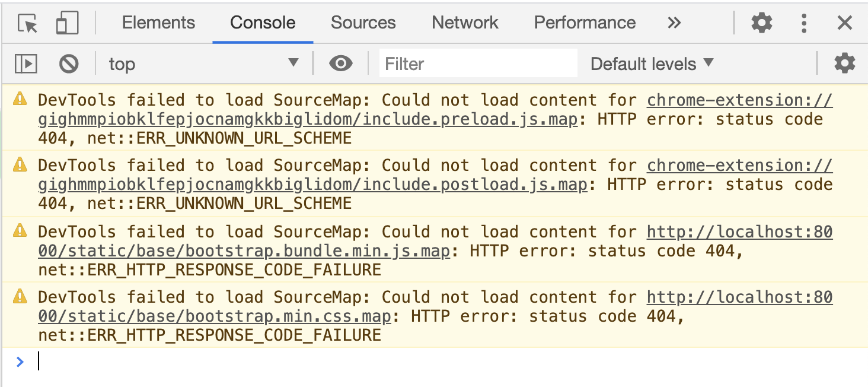Screen dimensions: 868x387
Task: Open the Network panel
Action: pyautogui.click(x=464, y=22)
